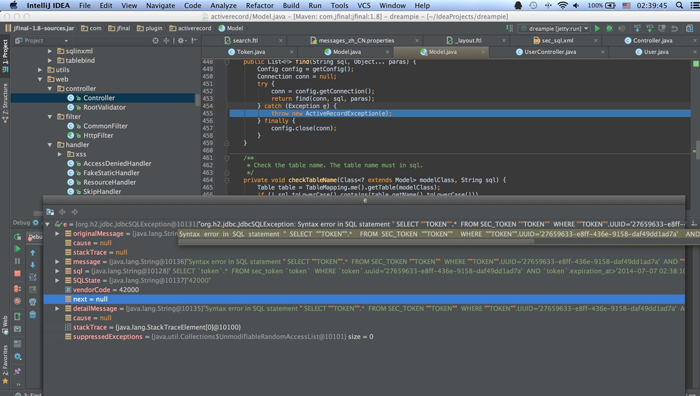Move up one stack frame arrow
The height and width of the screenshot is (396, 700).
(33, 253)
